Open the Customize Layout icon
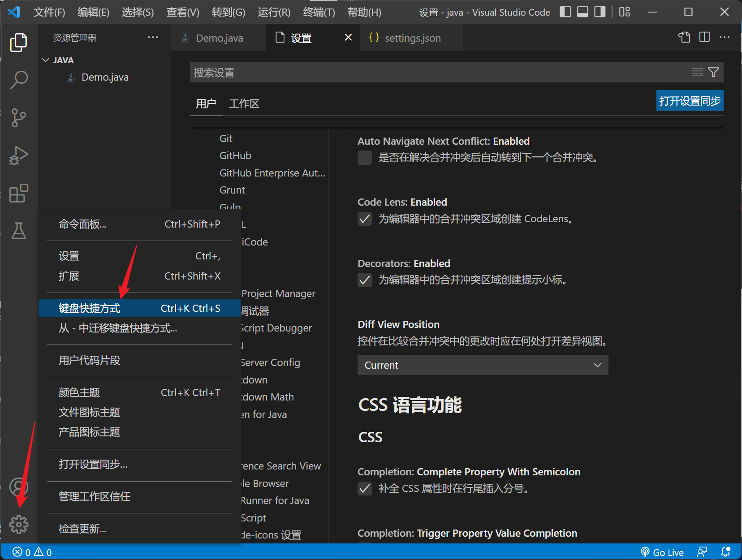Screen dimensions: 742x560 tap(624, 12)
